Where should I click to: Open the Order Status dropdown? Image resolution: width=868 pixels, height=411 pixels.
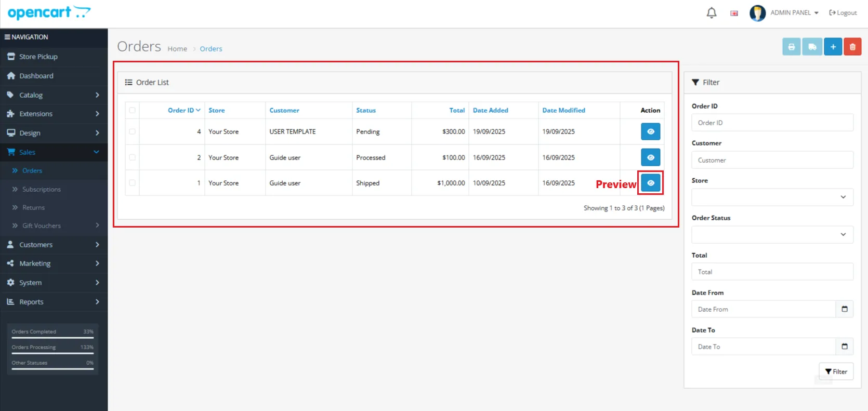point(772,234)
